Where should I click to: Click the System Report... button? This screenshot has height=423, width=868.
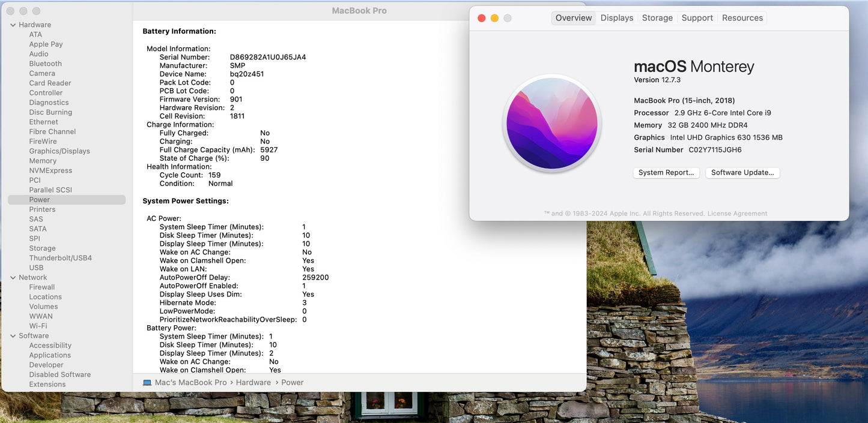(x=666, y=173)
